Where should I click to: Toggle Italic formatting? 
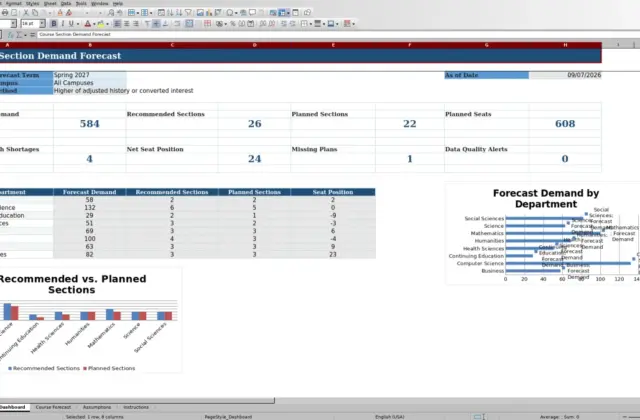tap(62, 24)
